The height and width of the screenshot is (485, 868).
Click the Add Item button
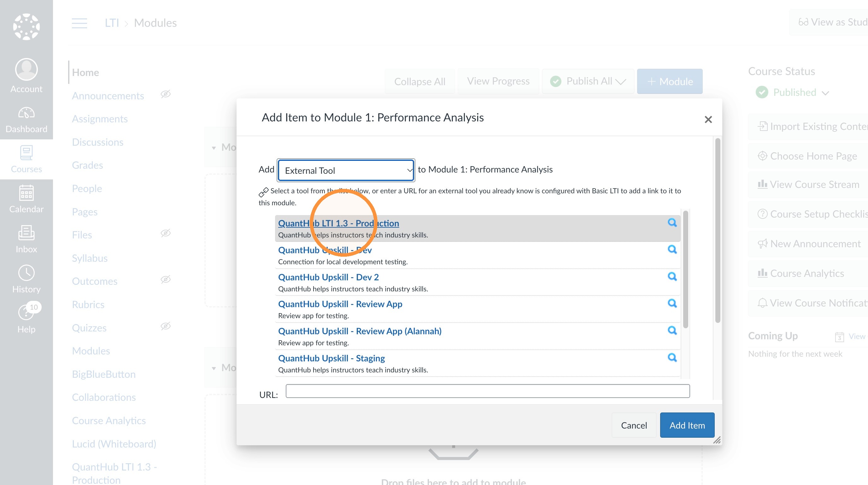coord(687,425)
